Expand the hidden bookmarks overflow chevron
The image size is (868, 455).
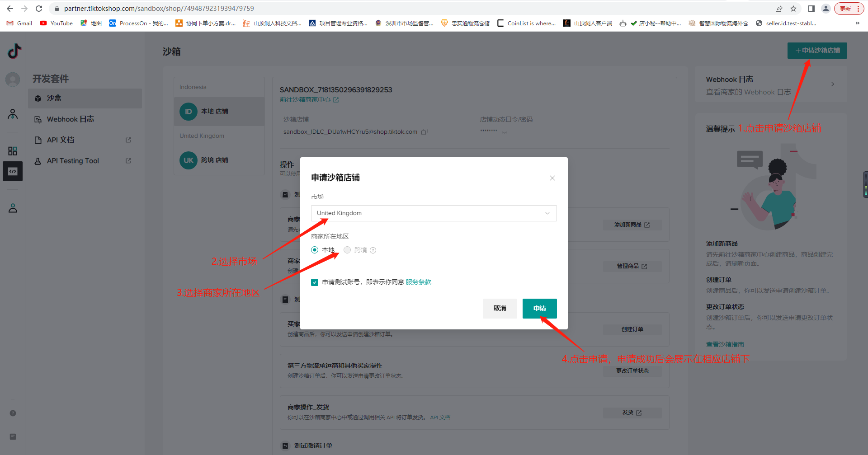857,23
